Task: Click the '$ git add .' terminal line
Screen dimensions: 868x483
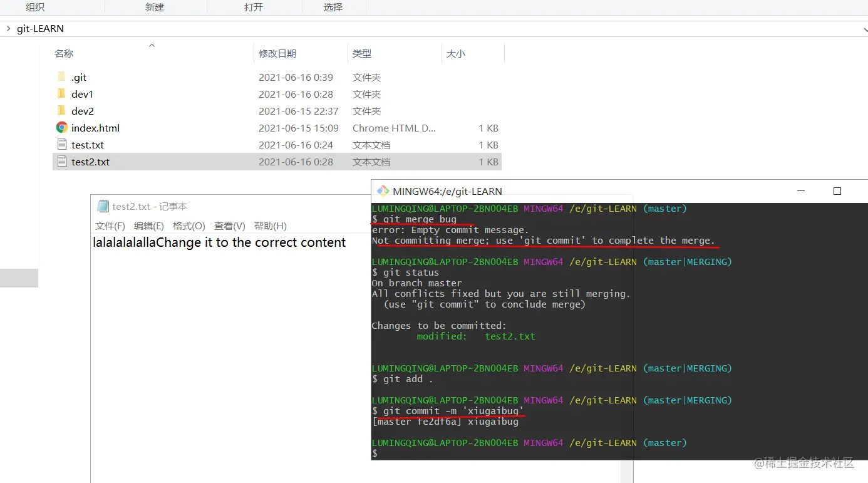Action: (403, 379)
